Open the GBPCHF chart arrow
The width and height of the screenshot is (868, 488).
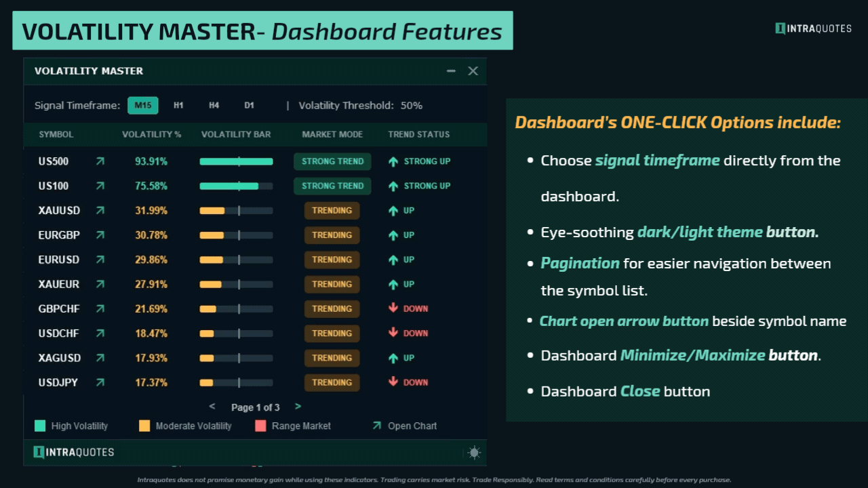100,308
